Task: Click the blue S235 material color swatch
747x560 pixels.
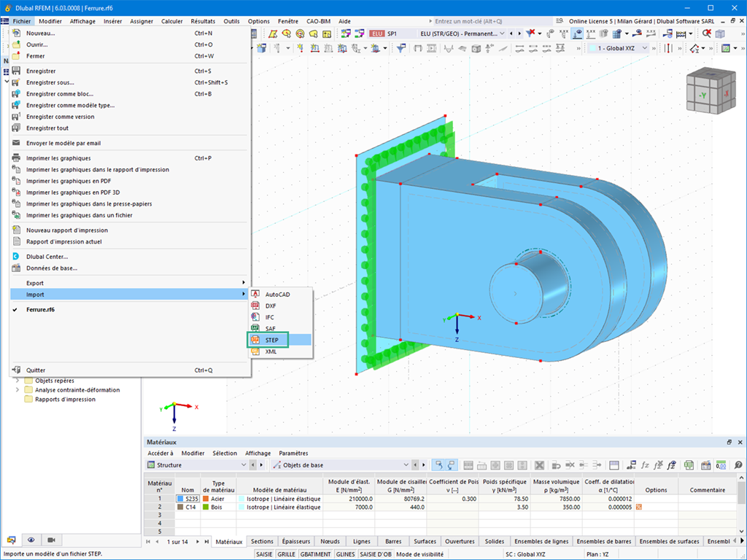Action: coord(180,499)
